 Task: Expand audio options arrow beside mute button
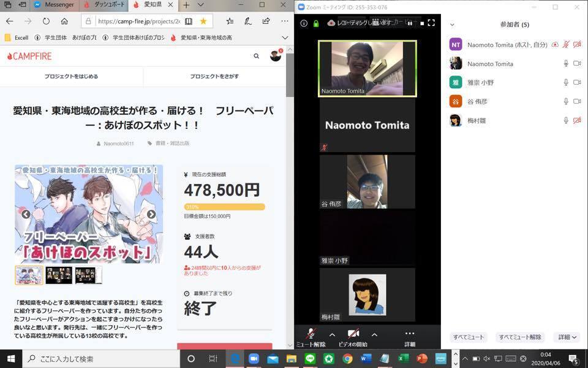pos(332,335)
